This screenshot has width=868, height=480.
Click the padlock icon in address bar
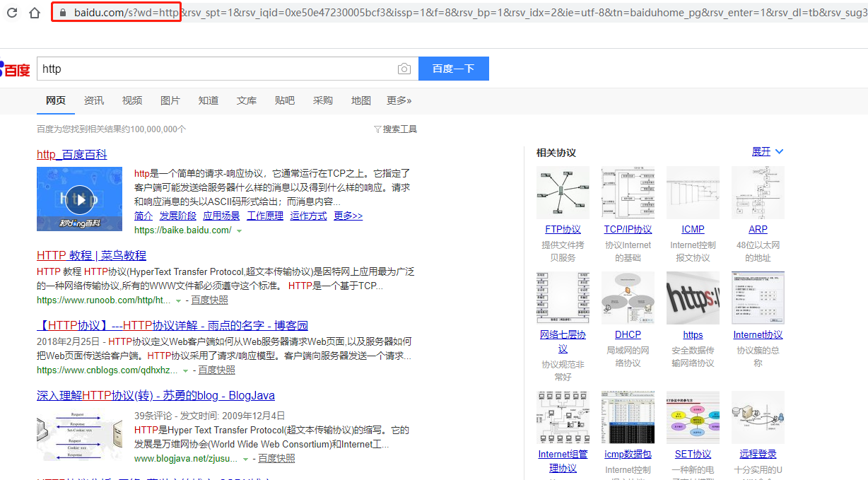click(x=63, y=12)
